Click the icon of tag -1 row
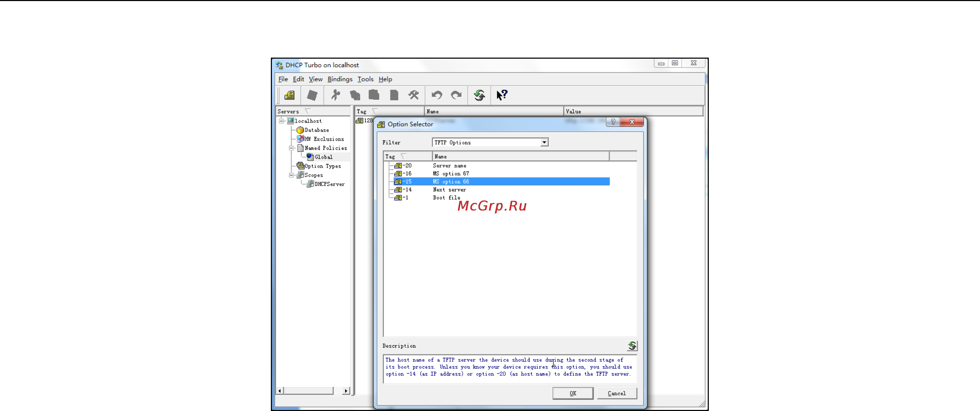 pos(398,198)
